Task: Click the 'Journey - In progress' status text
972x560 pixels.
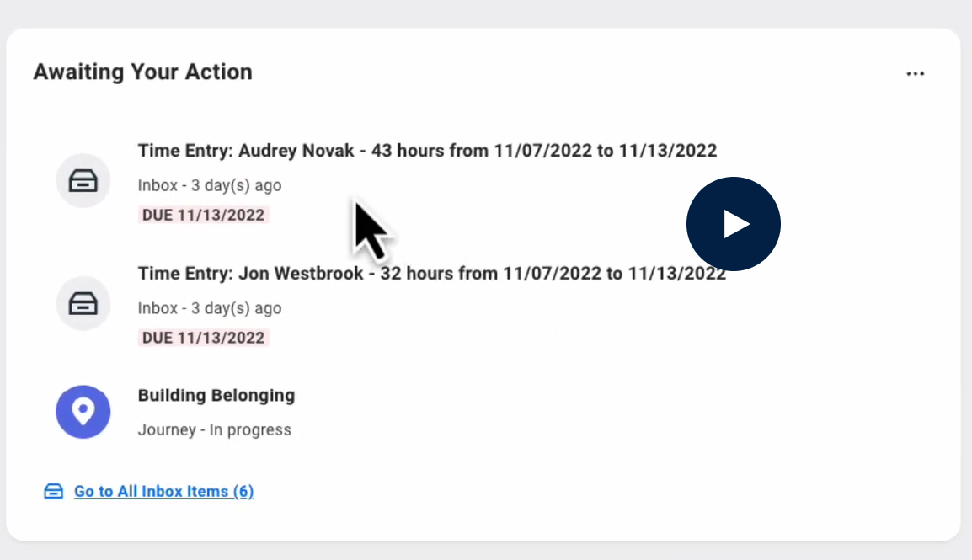Action: point(214,430)
